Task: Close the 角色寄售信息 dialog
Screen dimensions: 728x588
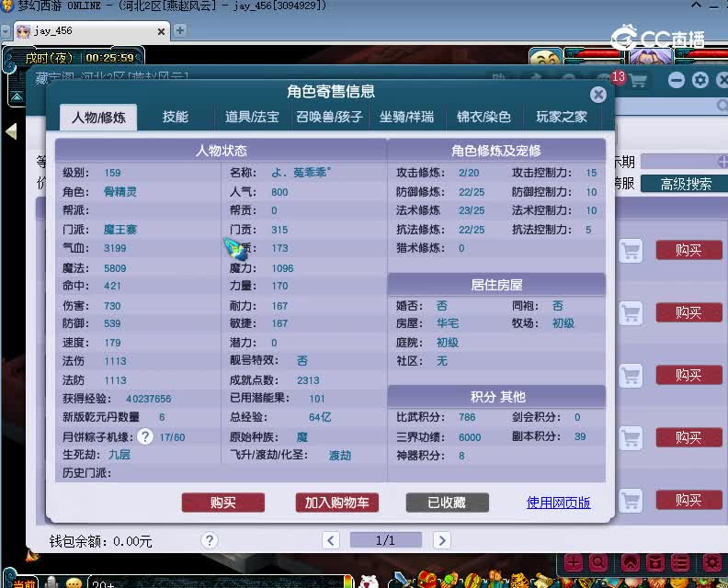Action: [598, 95]
